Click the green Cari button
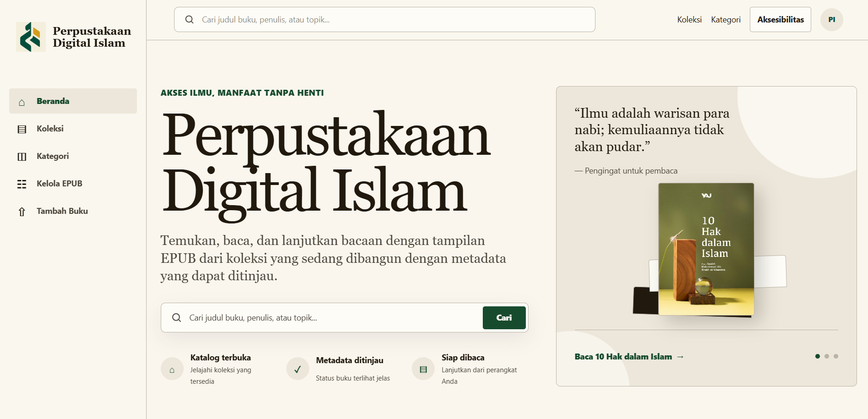Viewport: 868px width, 419px height. click(x=504, y=318)
